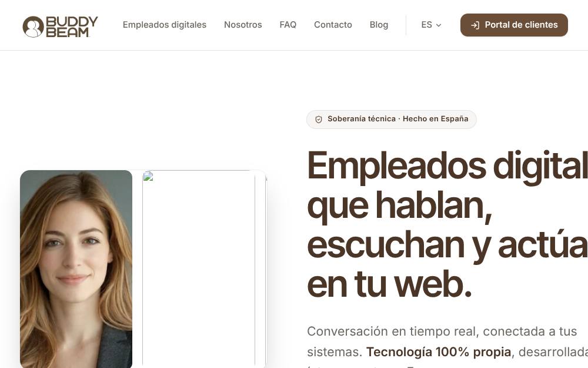Screen dimensions: 588x368
Task: Navigate to Contacto
Action: point(333,25)
